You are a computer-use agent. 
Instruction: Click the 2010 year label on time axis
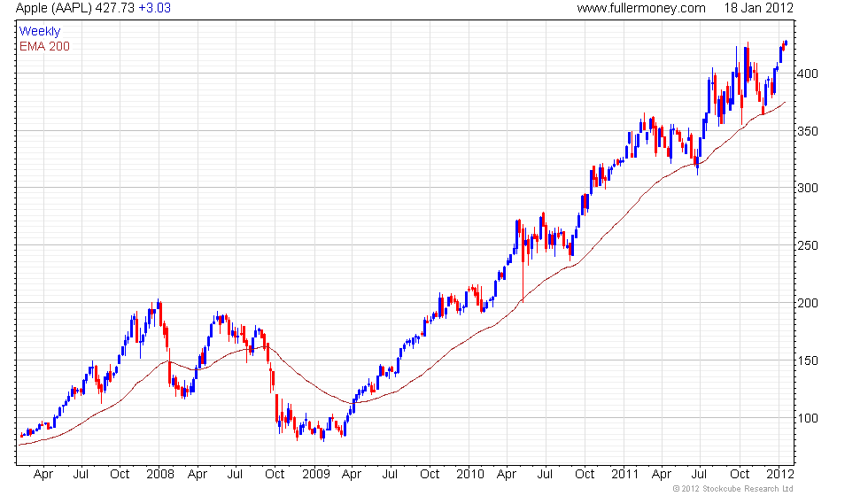pyautogui.click(x=470, y=475)
